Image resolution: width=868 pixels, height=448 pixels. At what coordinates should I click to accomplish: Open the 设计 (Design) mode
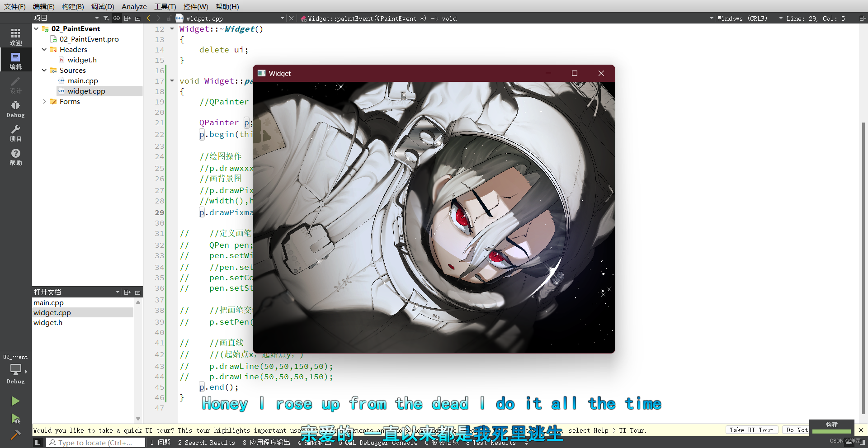16,85
